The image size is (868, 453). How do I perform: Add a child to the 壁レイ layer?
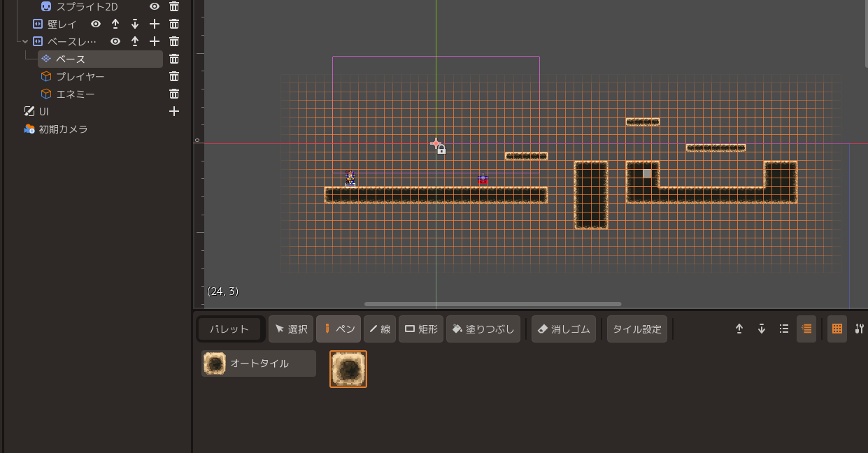(155, 24)
